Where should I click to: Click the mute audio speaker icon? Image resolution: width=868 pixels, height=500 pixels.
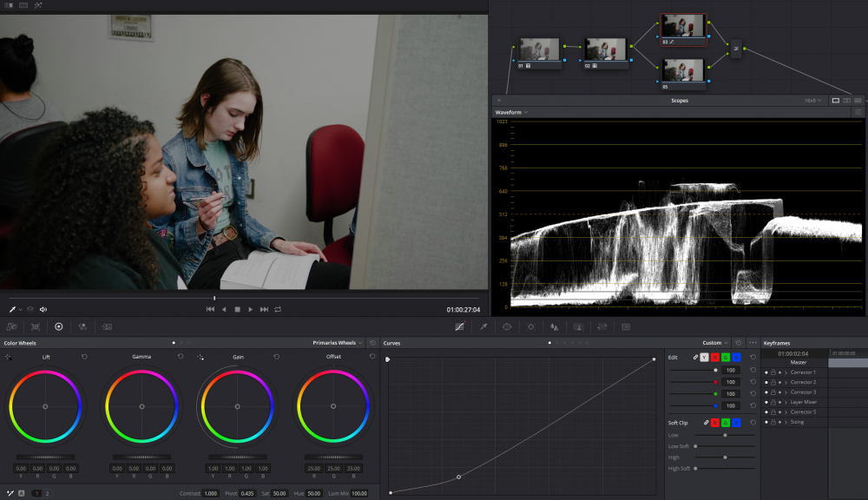43,309
